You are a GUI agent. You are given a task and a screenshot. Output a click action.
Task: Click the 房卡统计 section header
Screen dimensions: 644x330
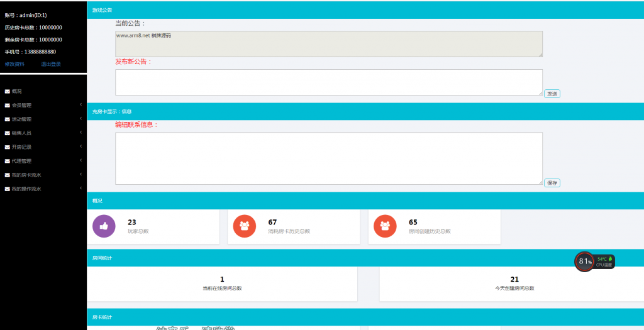(365, 317)
